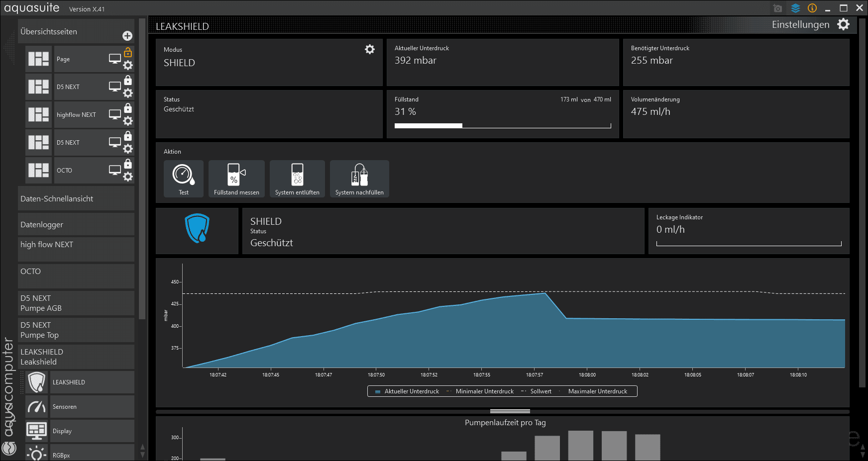The height and width of the screenshot is (461, 868).
Task: Expand the D5 NEXT Pumpe Top section
Action: pyautogui.click(x=76, y=330)
